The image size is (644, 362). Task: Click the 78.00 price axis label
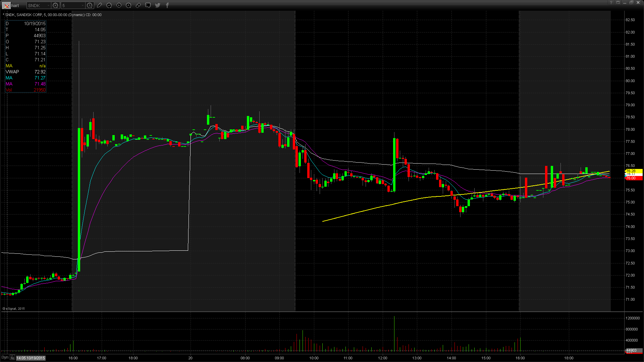630,129
